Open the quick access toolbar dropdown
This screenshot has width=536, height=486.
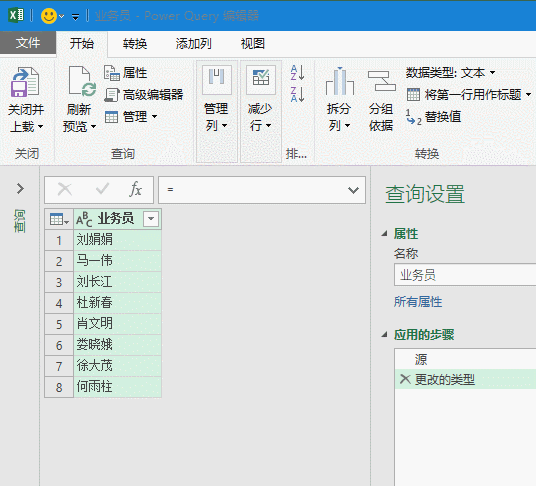point(75,16)
